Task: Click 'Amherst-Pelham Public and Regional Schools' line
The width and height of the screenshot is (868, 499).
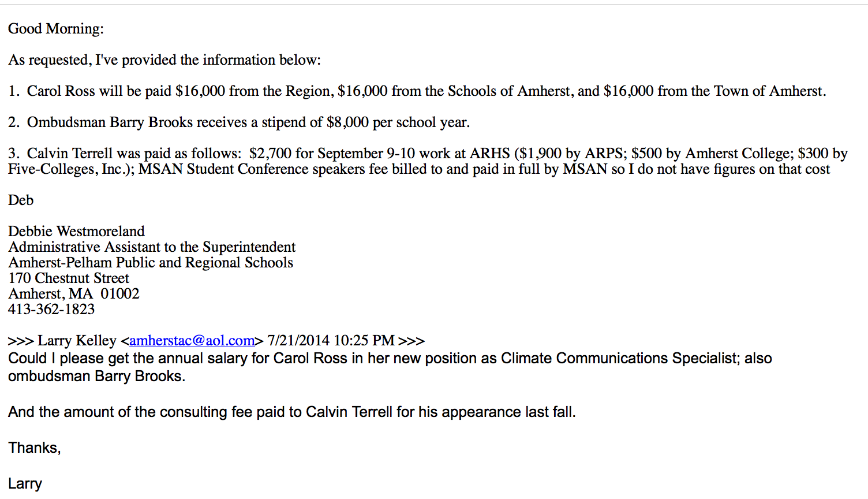Action: click(151, 263)
